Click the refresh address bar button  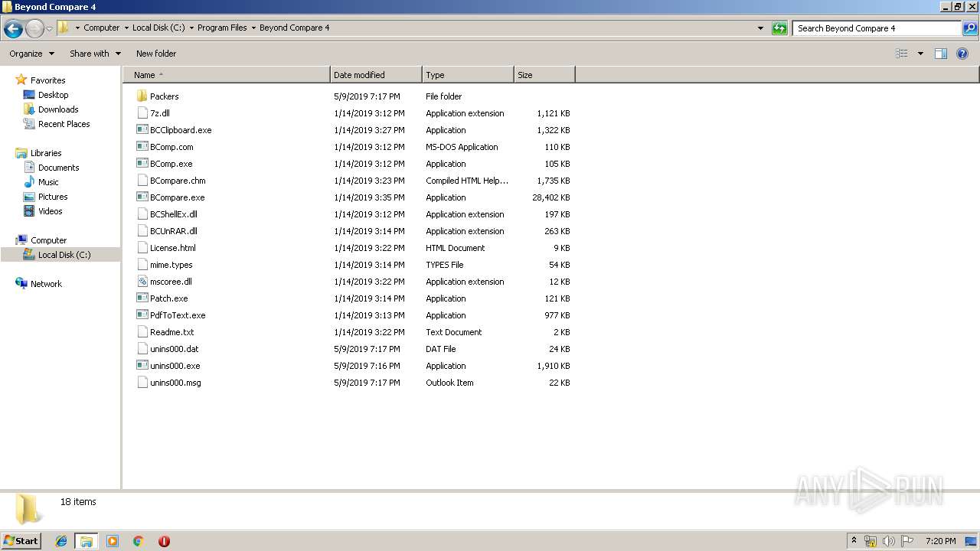(x=779, y=28)
